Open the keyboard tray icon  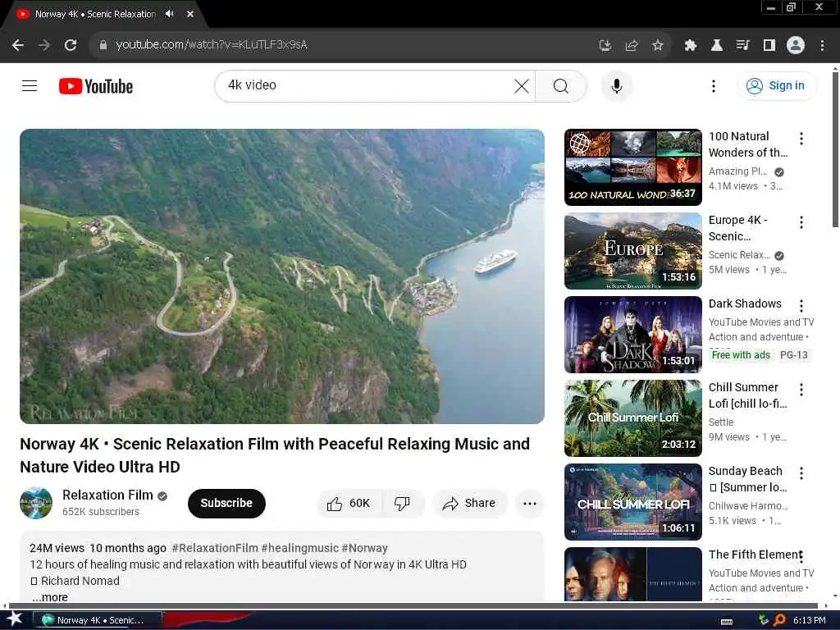[727, 621]
